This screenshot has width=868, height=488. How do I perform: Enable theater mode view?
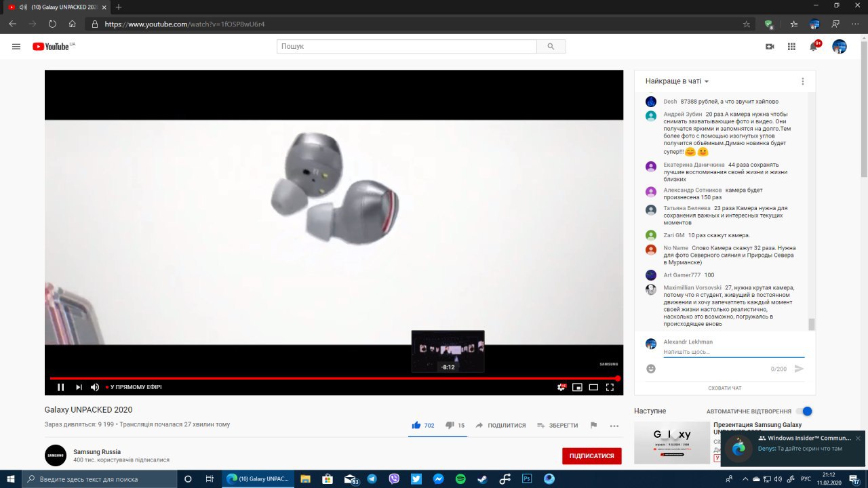[593, 387]
